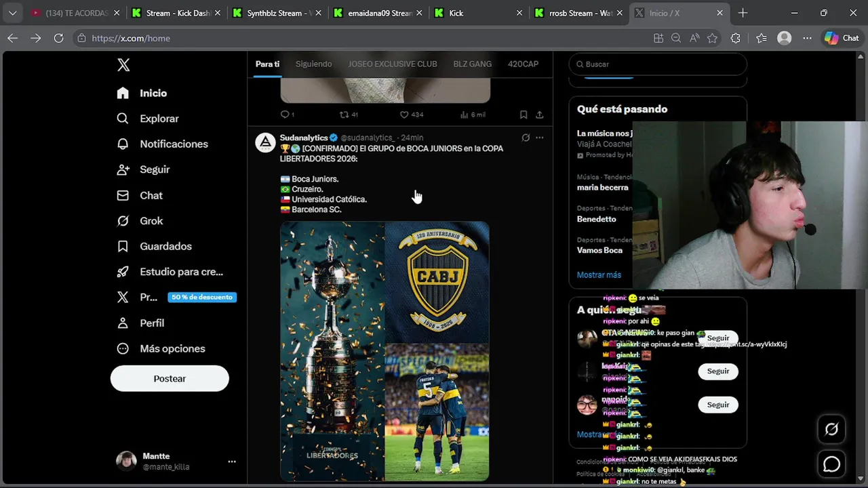868x488 pixels.
Task: Open more options on Sudanalytics post
Action: pos(540,138)
